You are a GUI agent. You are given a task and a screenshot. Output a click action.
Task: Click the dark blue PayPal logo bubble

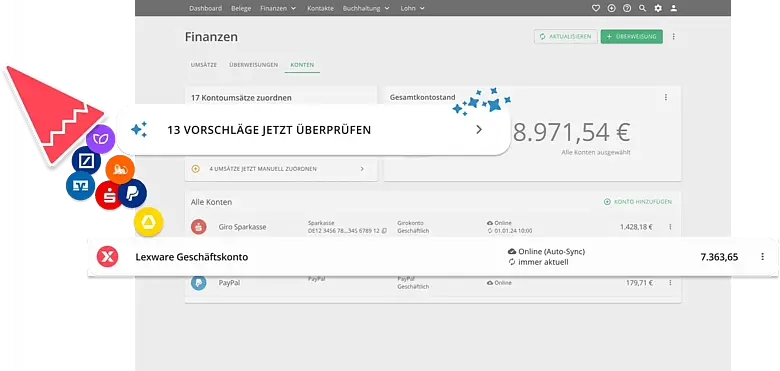[132, 193]
